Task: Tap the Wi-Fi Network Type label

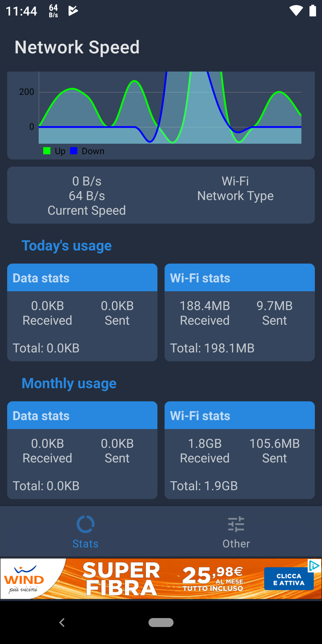Action: (x=235, y=188)
